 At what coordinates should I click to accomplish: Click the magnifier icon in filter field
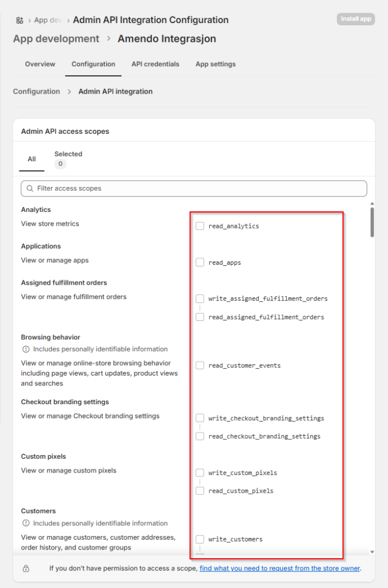(29, 188)
